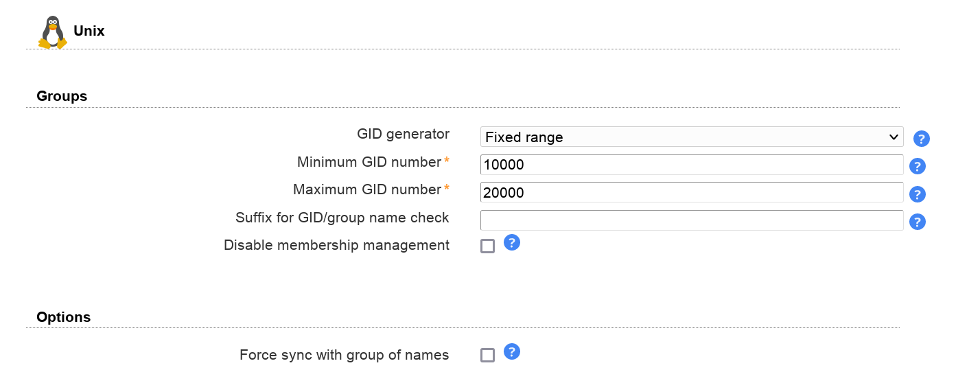This screenshot has height=383, width=980.
Task: Click the Tux penguin Unix icon
Action: (53, 32)
